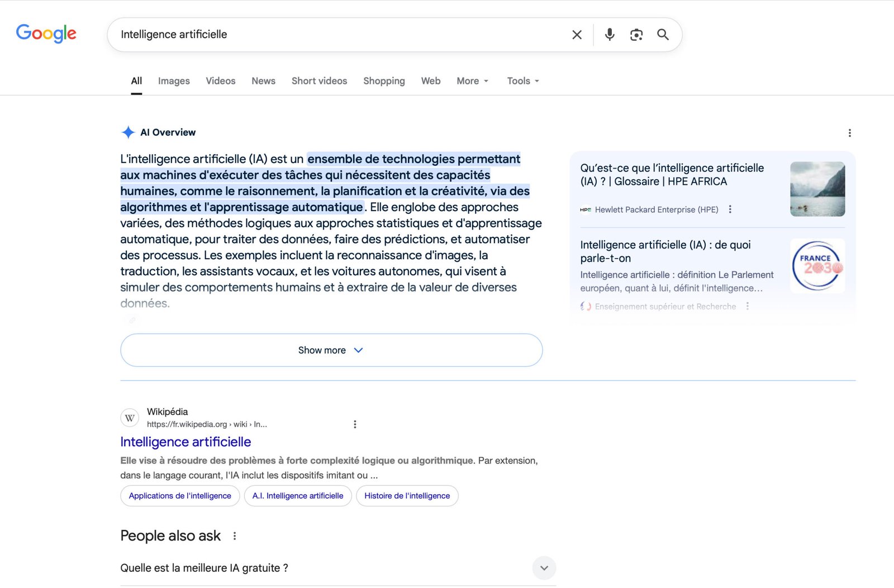Switch to the Images tab

coord(174,81)
